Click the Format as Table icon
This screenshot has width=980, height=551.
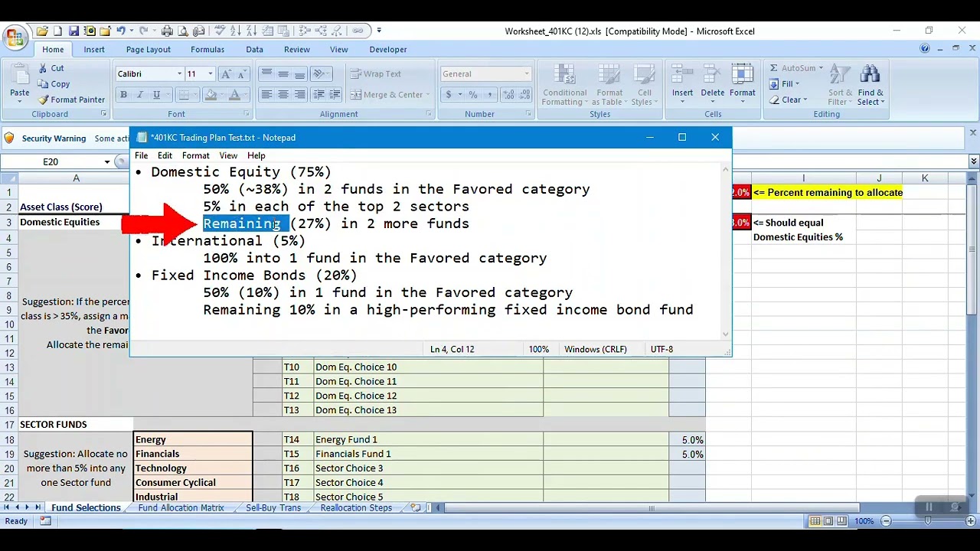(610, 86)
